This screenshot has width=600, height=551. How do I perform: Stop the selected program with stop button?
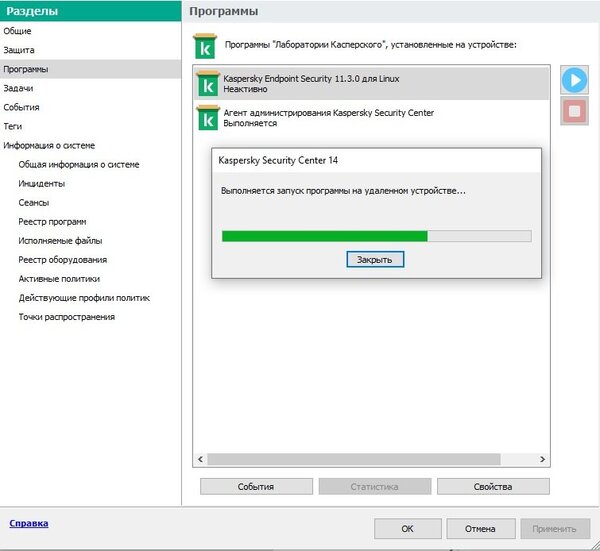(x=574, y=111)
